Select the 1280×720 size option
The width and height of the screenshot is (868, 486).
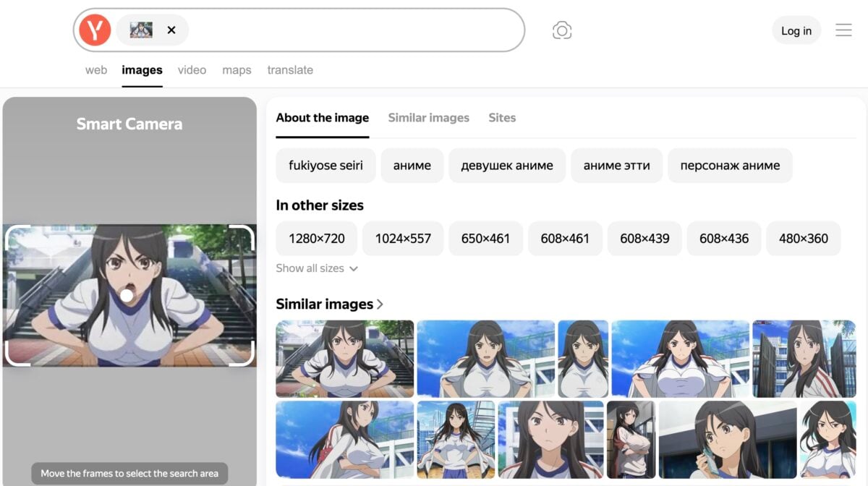click(x=316, y=238)
